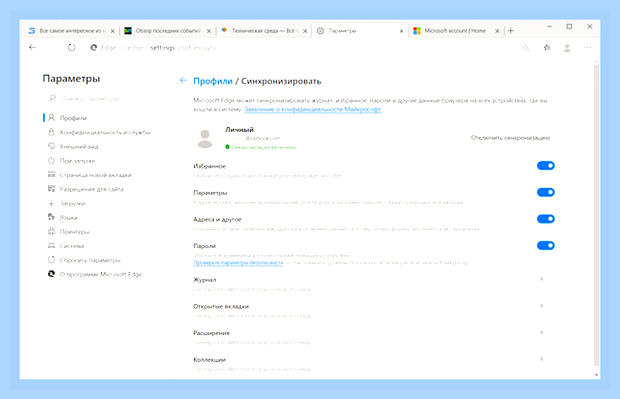Click the browser back arrow button
The height and width of the screenshot is (399, 620).
point(32,47)
